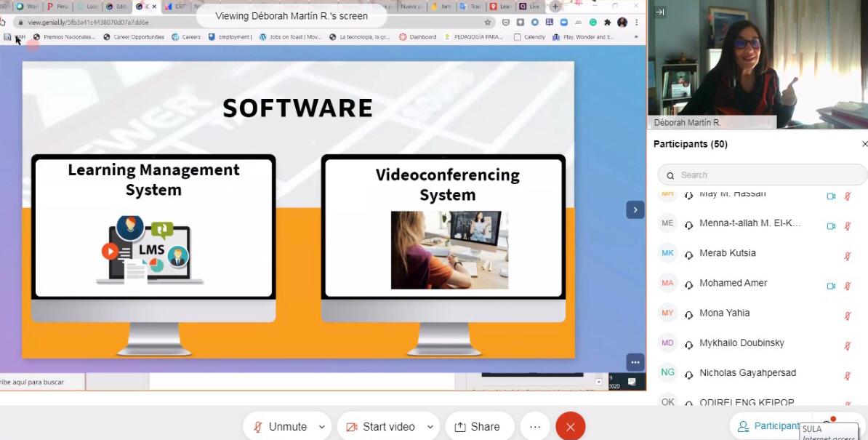Click the MD avatar of Mykhailo Doubinsky
Screen dimensions: 868x440
(667, 343)
